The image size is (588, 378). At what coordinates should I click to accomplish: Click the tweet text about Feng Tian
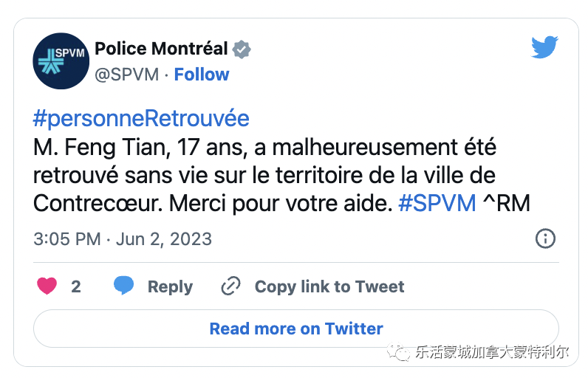[x=281, y=175]
